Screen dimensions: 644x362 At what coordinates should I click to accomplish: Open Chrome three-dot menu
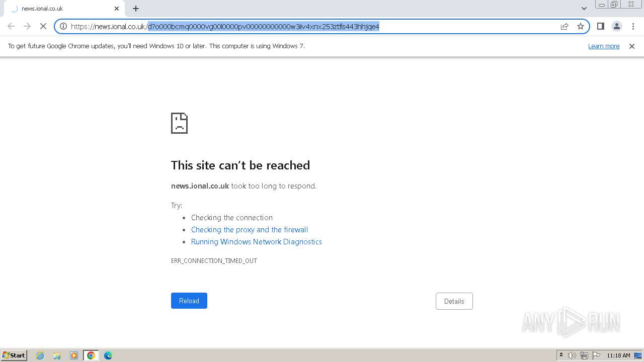point(633,26)
